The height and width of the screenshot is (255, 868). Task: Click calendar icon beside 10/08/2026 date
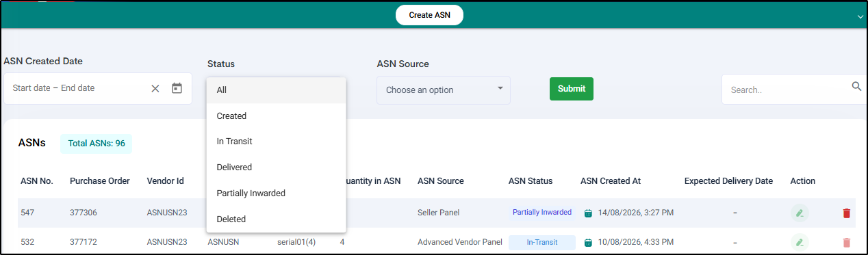click(x=587, y=243)
